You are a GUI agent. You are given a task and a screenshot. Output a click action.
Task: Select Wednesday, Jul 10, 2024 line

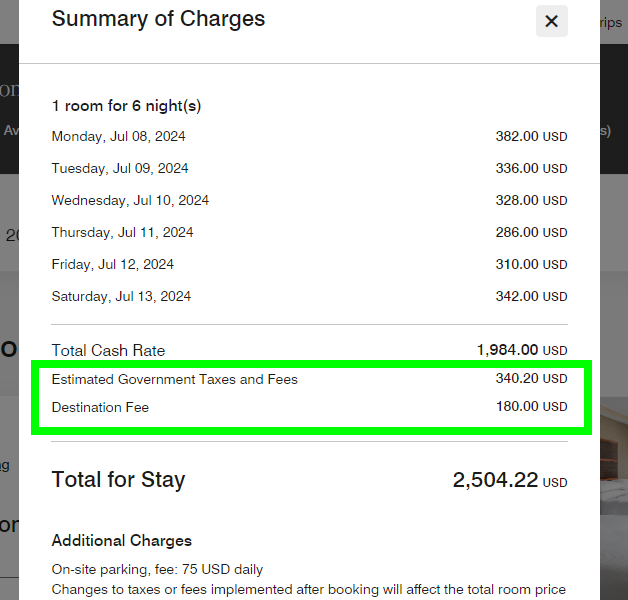[130, 200]
